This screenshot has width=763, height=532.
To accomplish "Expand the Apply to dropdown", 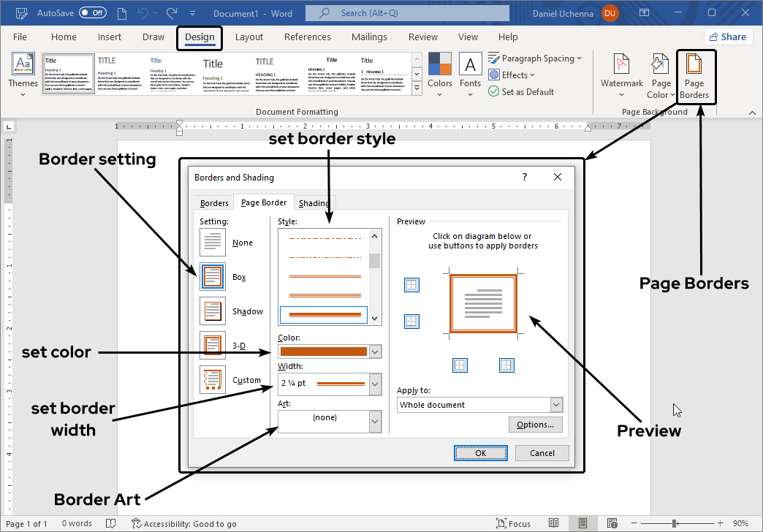I will [x=556, y=404].
